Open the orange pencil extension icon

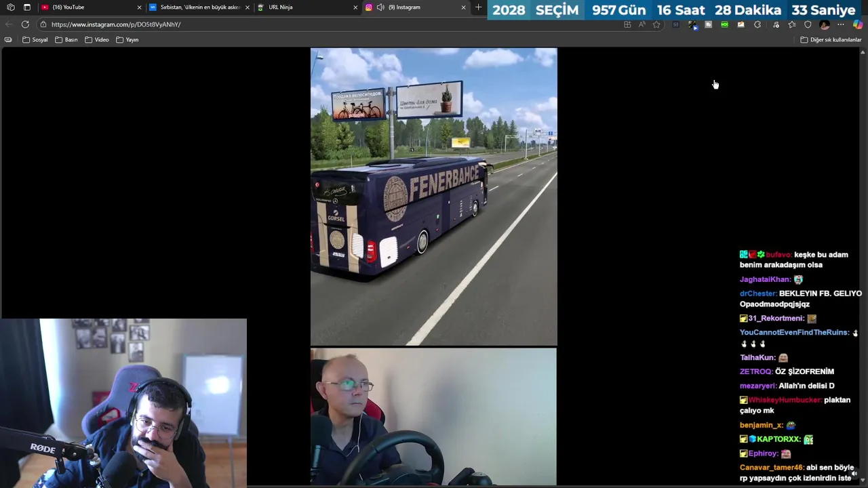click(x=741, y=24)
